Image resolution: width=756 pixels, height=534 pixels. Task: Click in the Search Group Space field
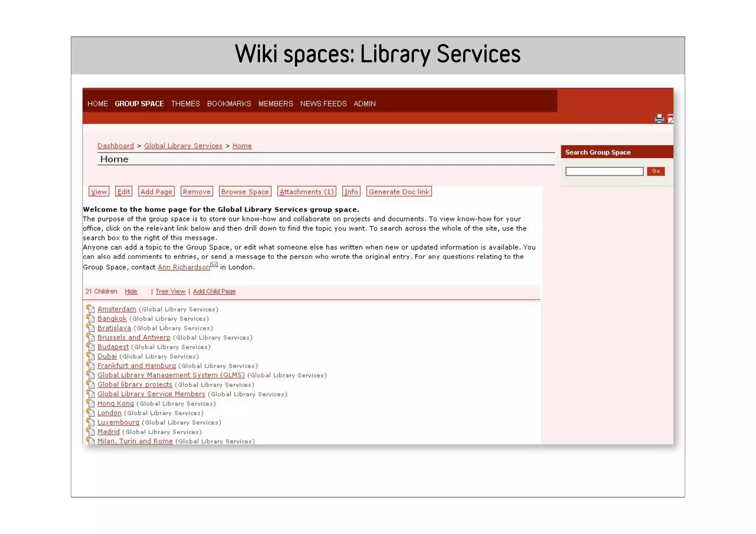coord(604,171)
